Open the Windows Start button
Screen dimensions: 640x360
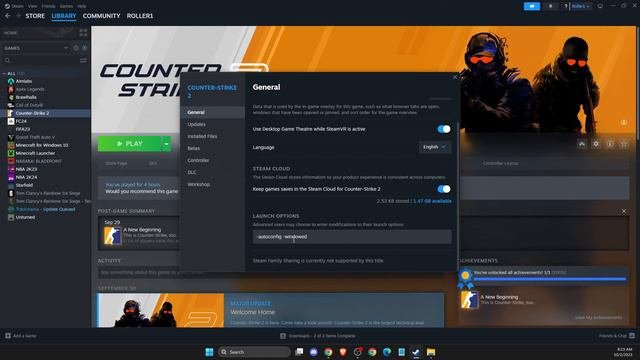click(x=209, y=352)
